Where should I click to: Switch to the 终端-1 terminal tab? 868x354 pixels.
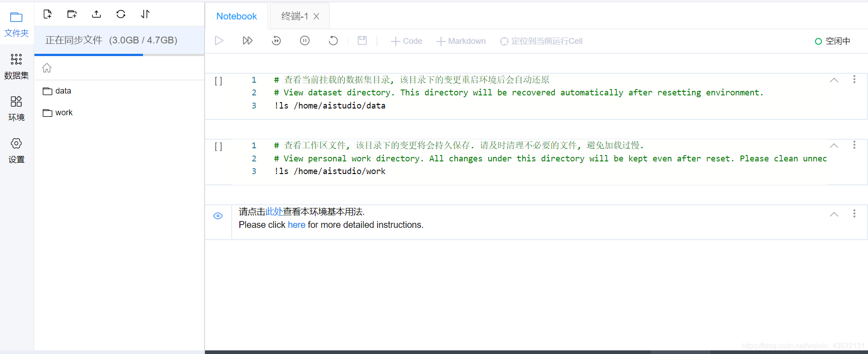click(x=294, y=16)
